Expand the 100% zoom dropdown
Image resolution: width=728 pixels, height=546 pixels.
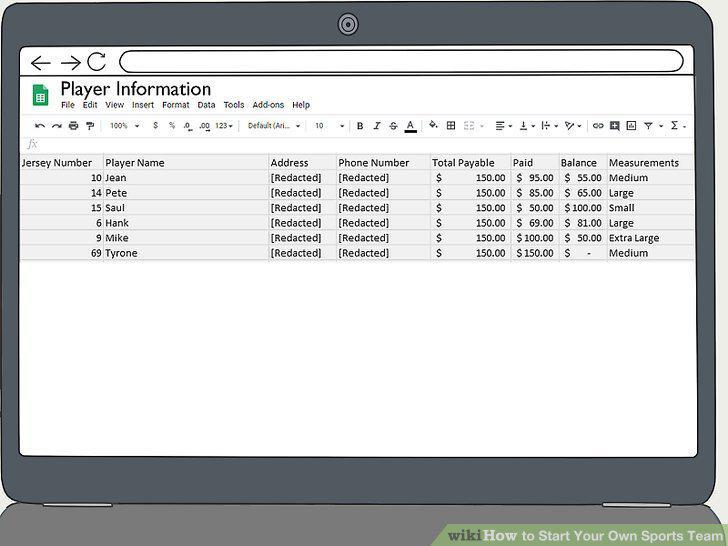point(124,126)
